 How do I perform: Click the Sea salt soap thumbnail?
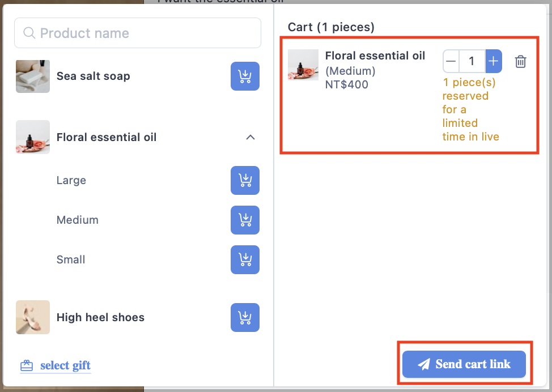click(33, 76)
